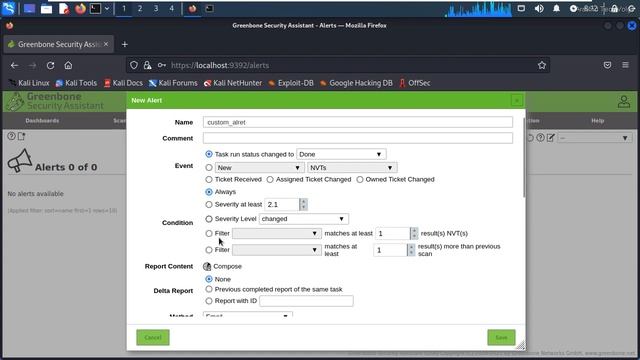Image resolution: width=640 pixels, height=360 pixels.
Task: Open the Kali Linux bookmark
Action: [x=29, y=83]
